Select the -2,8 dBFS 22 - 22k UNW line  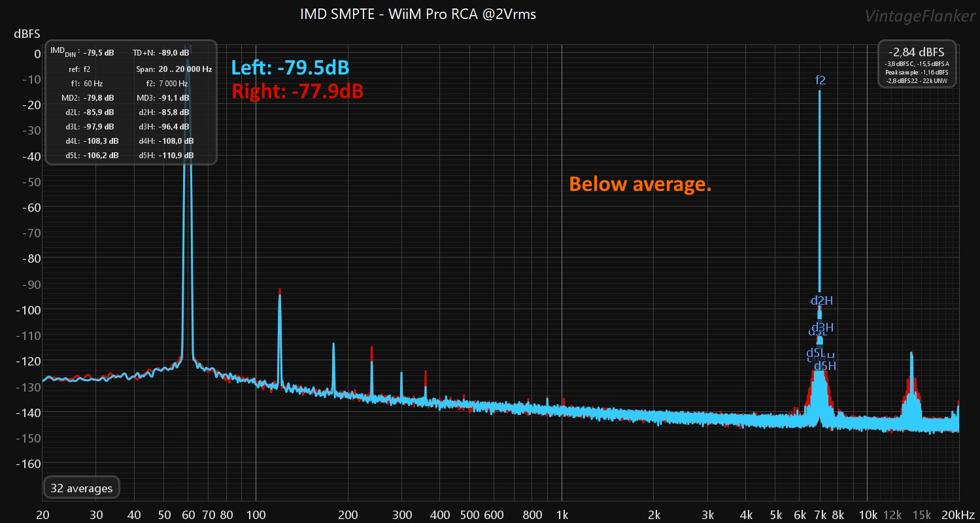coord(917,80)
